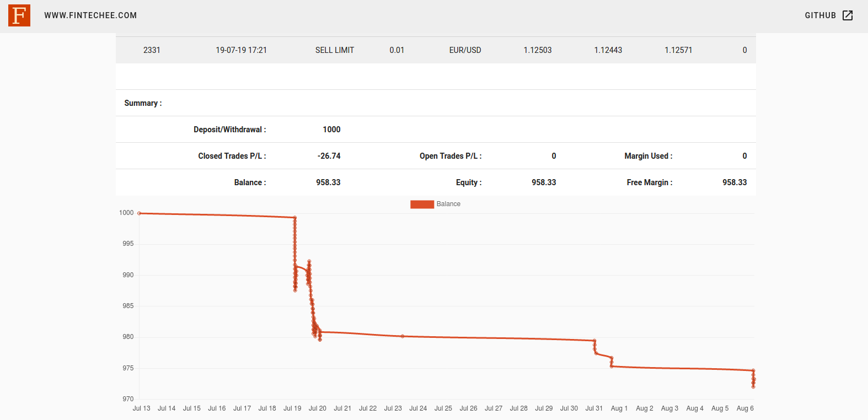Click the Equity label

(469, 182)
